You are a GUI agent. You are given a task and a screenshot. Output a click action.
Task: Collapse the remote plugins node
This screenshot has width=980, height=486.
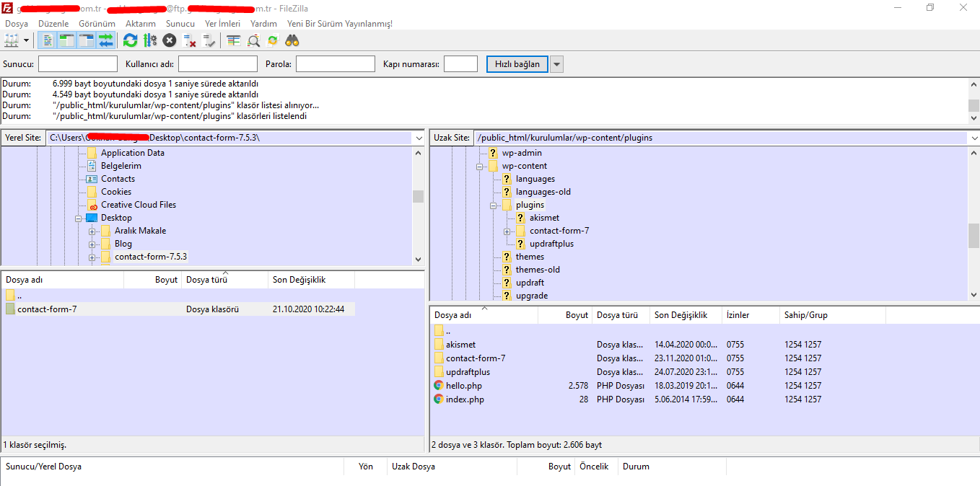[x=494, y=205]
